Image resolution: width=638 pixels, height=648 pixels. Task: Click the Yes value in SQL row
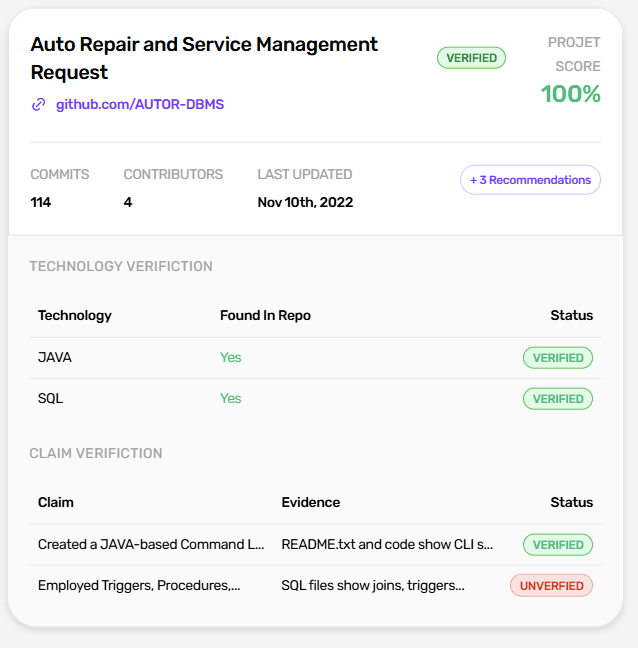click(230, 398)
